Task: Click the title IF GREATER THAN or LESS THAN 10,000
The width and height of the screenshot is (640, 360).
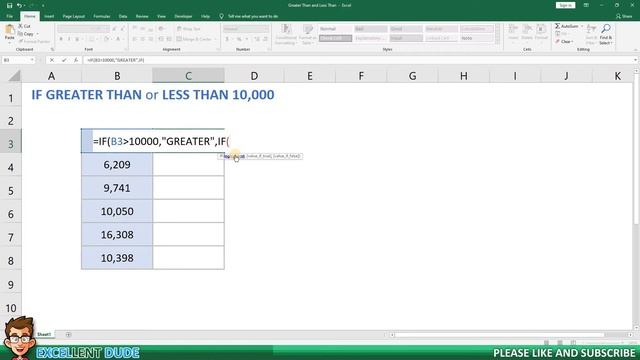Action: pyautogui.click(x=153, y=95)
